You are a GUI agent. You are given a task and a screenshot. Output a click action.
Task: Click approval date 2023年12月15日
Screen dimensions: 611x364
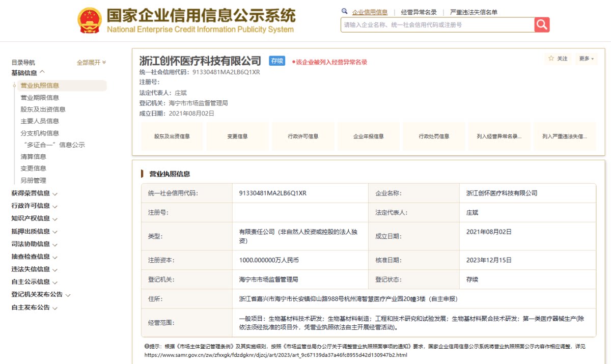point(489,260)
